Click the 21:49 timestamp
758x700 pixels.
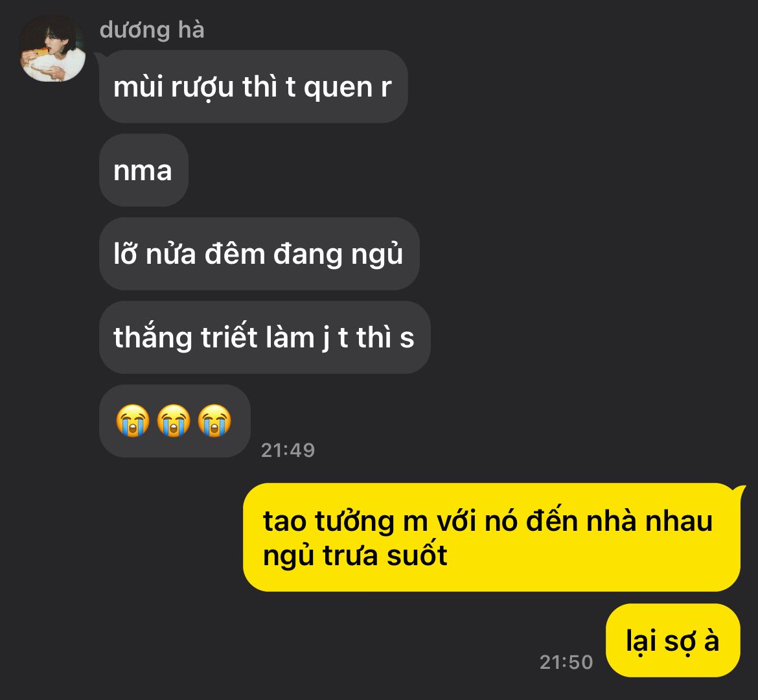pyautogui.click(x=288, y=450)
